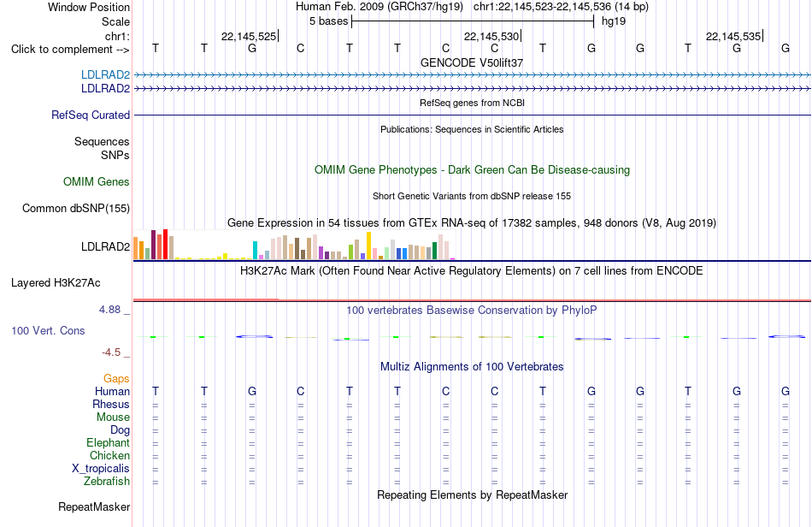Open the Layered H3K27Ac track label
This screenshot has height=527, width=812.
[x=56, y=283]
